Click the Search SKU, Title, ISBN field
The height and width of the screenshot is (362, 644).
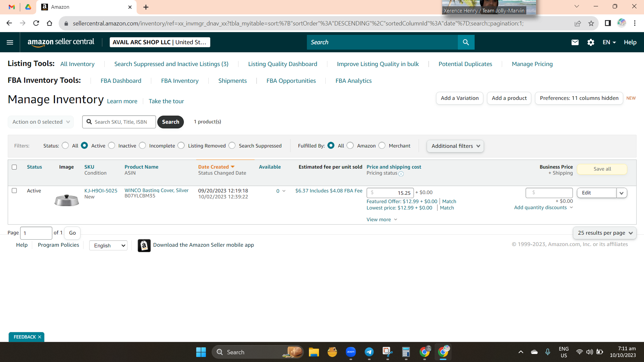pyautogui.click(x=119, y=122)
